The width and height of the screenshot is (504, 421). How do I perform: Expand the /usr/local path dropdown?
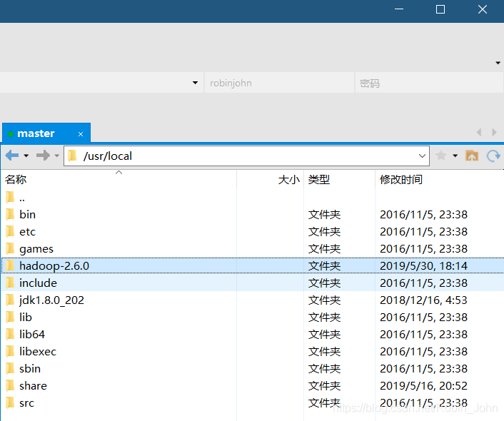[x=422, y=156]
